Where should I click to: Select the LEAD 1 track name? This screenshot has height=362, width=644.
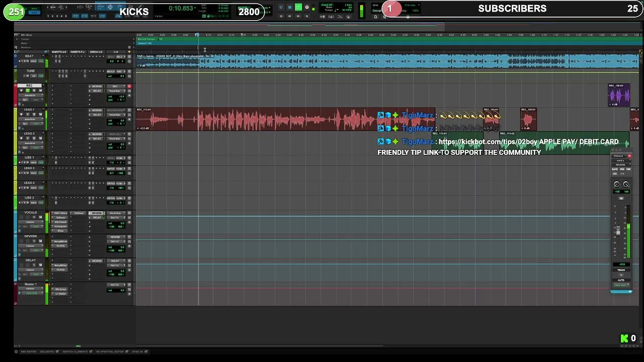coord(29,110)
